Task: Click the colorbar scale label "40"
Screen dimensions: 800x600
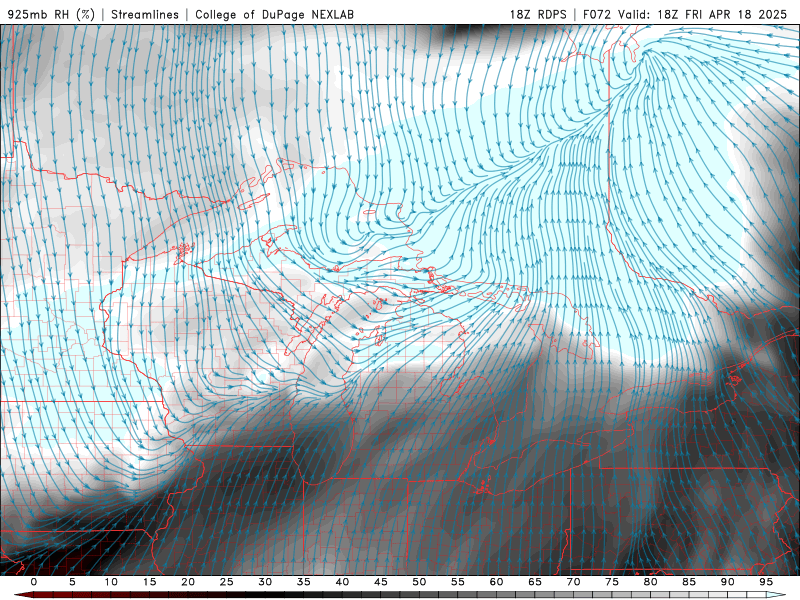Action: coord(342,582)
